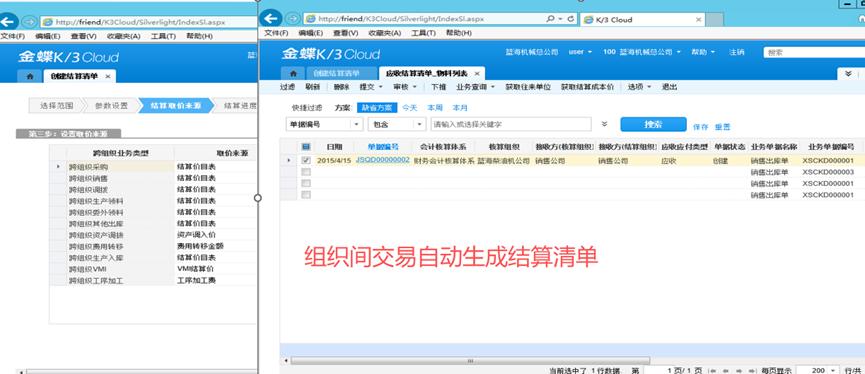Open home tab icon in right K/3 window
865x374 pixels.
tap(293, 73)
